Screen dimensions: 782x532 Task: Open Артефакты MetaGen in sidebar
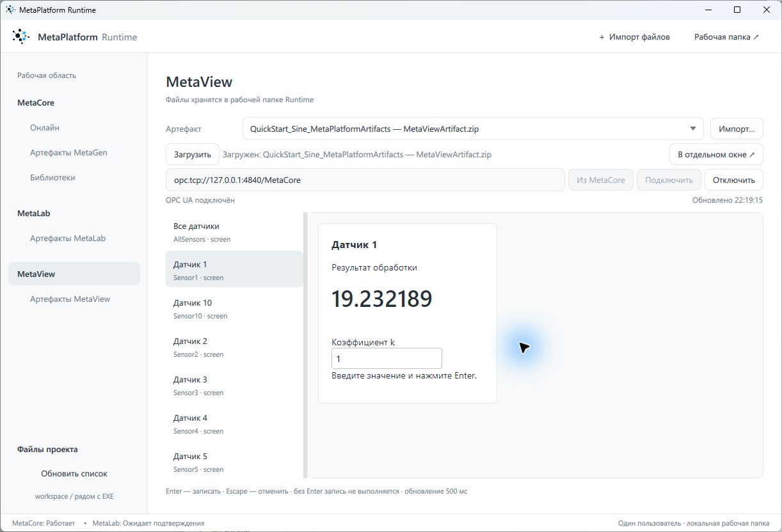pos(68,153)
